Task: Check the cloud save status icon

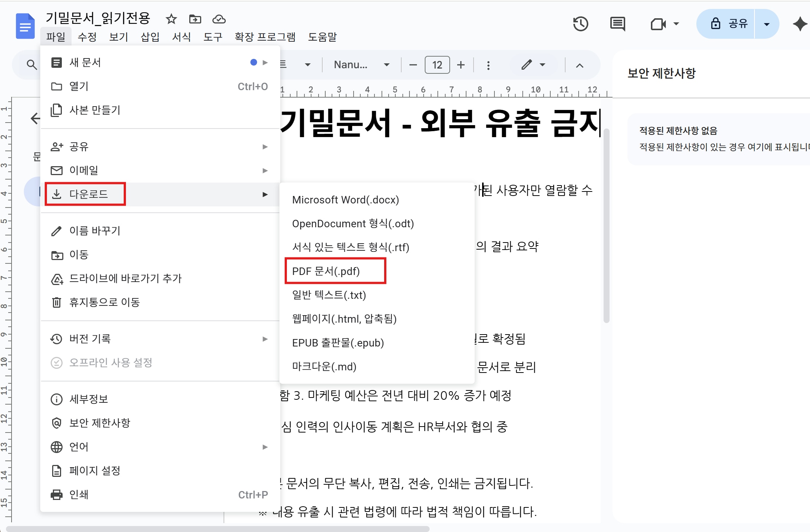Action: coord(219,19)
